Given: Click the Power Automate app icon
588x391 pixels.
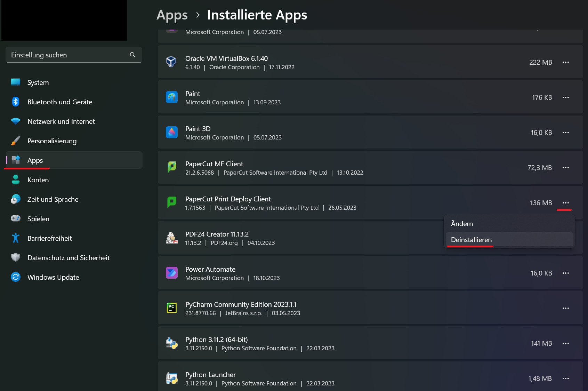Looking at the screenshot, I should click(172, 273).
